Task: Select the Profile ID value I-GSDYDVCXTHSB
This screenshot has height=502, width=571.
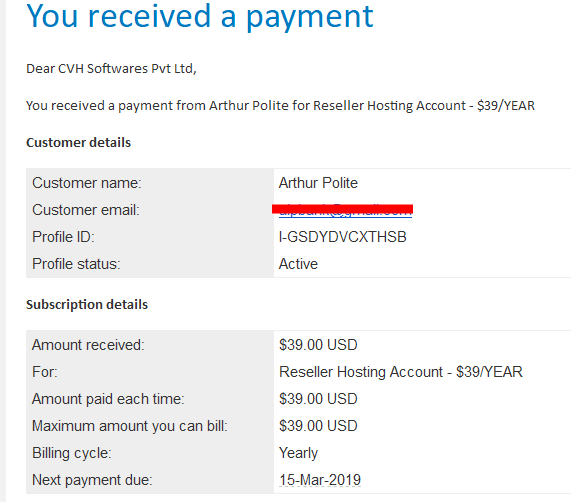Action: [342, 237]
